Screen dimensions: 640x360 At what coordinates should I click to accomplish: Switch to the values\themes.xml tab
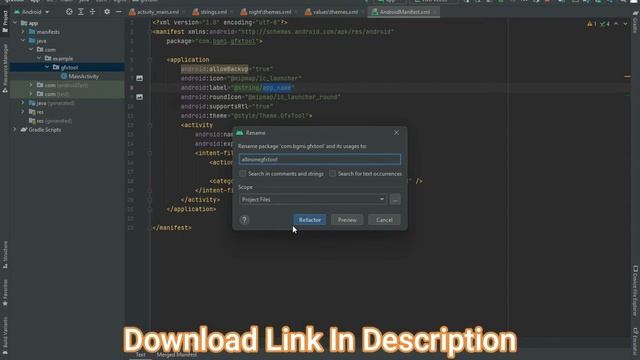pyautogui.click(x=332, y=12)
